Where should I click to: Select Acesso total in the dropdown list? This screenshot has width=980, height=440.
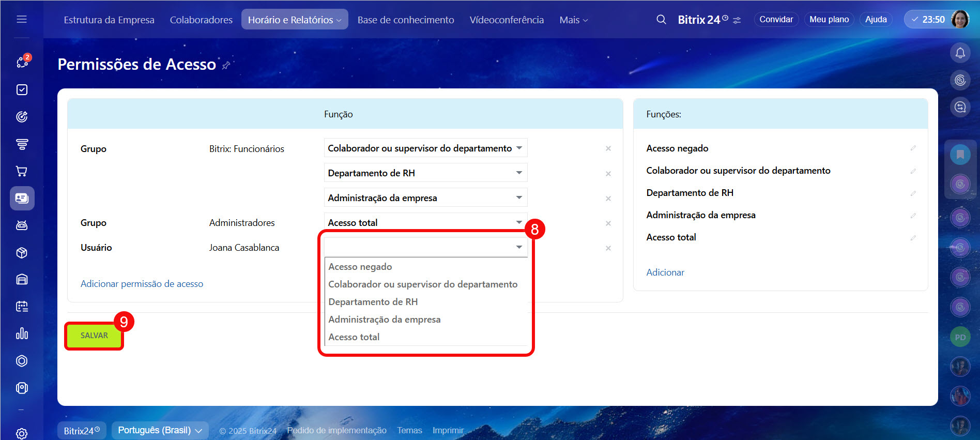[x=354, y=337]
